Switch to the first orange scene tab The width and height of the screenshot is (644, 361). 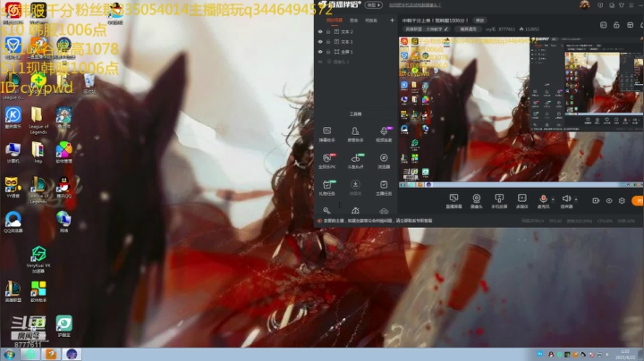335,20
